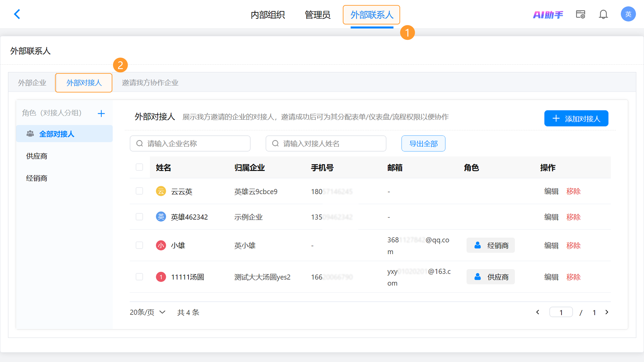
Task: Remove the 英雄462342 contact
Action: (573, 217)
